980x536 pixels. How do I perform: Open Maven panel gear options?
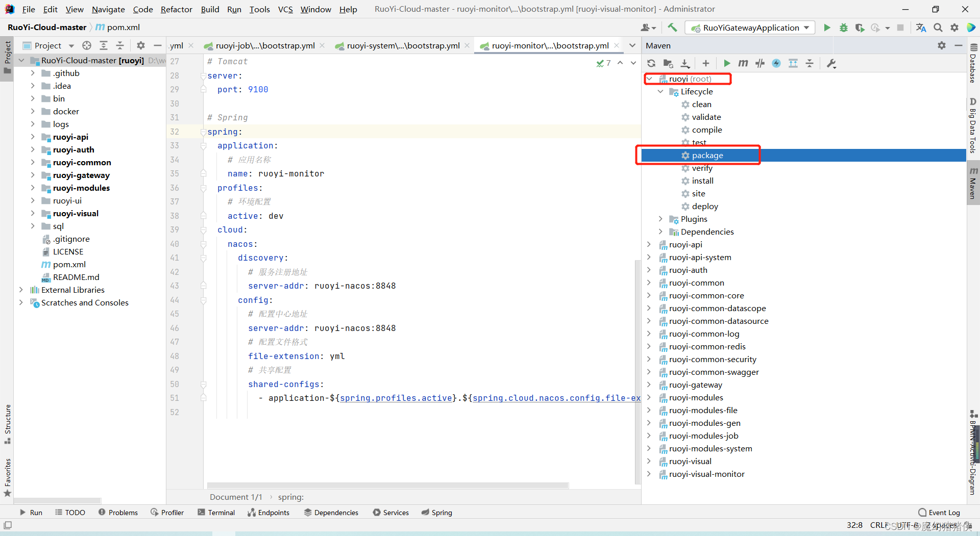pyautogui.click(x=942, y=45)
